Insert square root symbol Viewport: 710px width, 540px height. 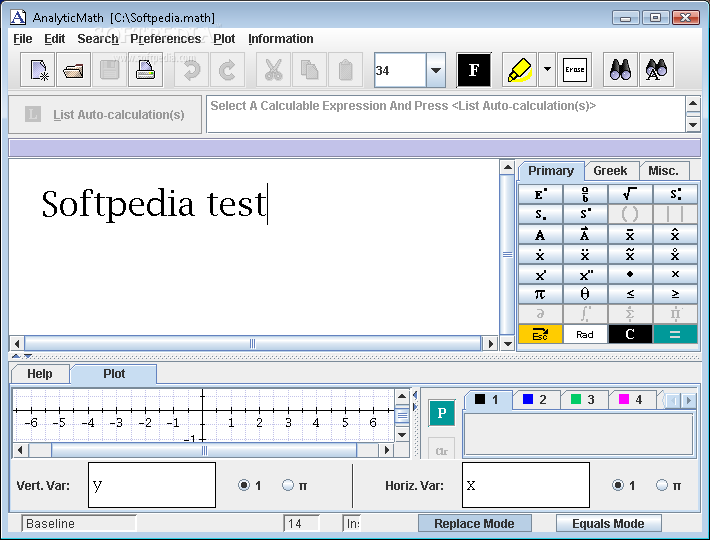[630, 194]
